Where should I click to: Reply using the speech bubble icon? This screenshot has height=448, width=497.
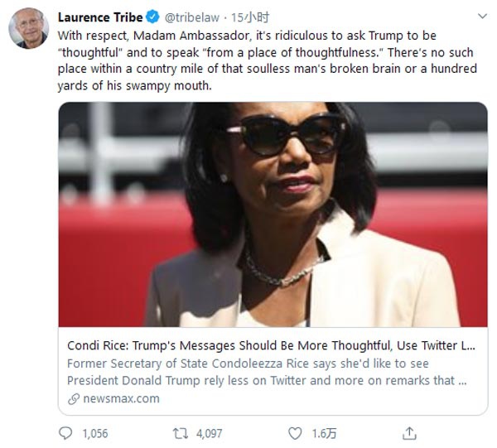pos(67,432)
